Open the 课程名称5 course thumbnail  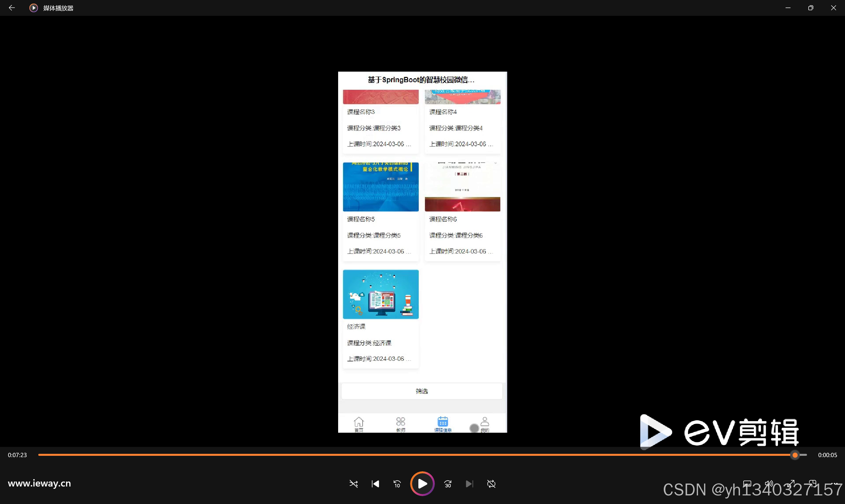click(380, 187)
